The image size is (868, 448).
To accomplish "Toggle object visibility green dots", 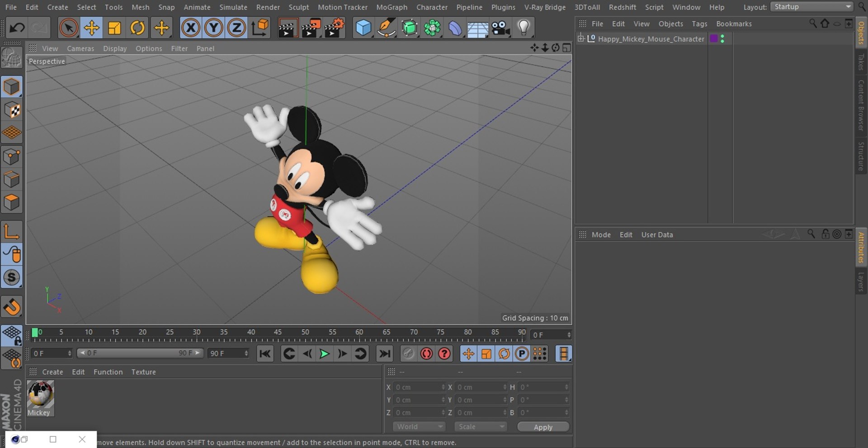I will (722, 38).
